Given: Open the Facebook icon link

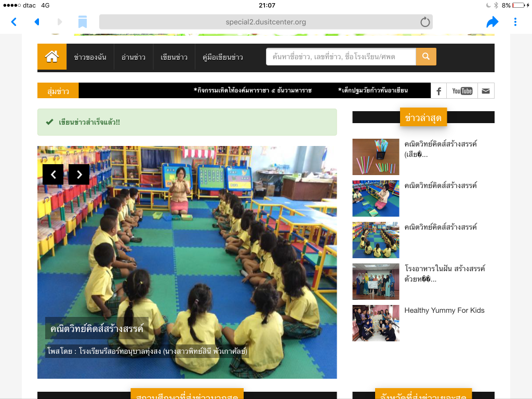Looking at the screenshot, I should click(438, 91).
